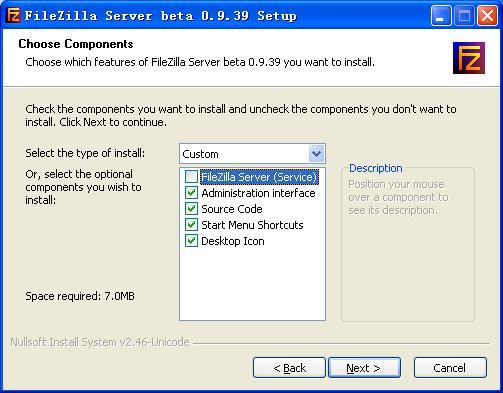Minimize the Setup window
The image size is (503, 393).
441,15
